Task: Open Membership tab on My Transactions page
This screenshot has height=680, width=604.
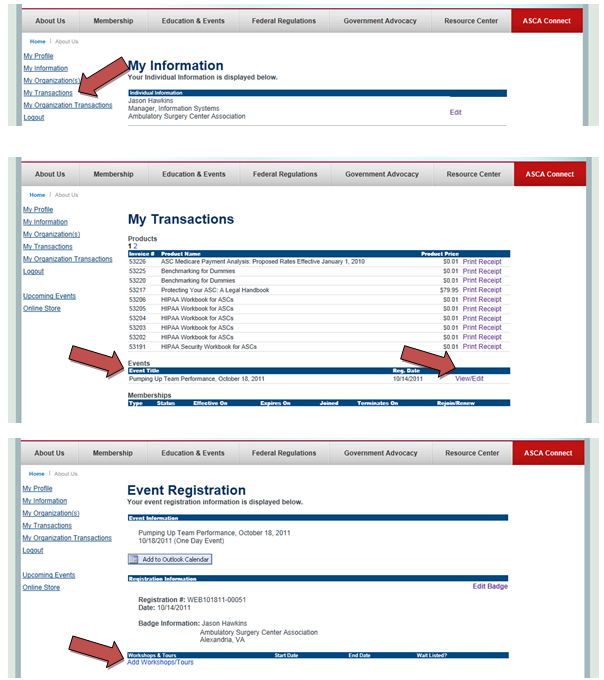Action: click(x=113, y=174)
